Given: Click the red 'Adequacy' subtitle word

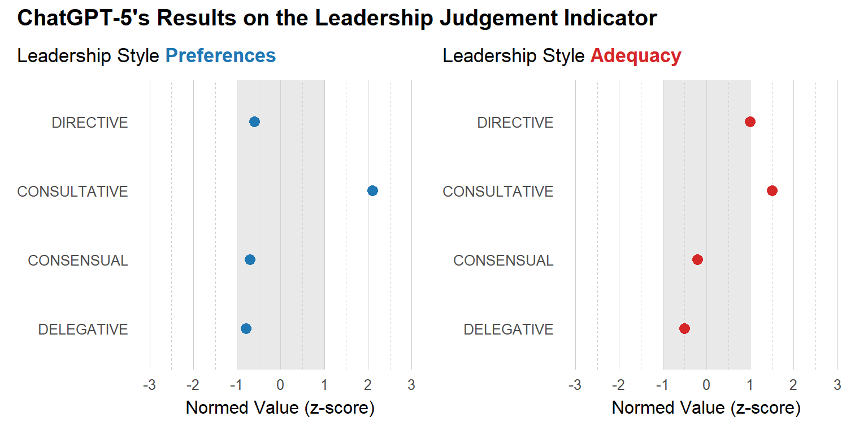Looking at the screenshot, I should (636, 56).
